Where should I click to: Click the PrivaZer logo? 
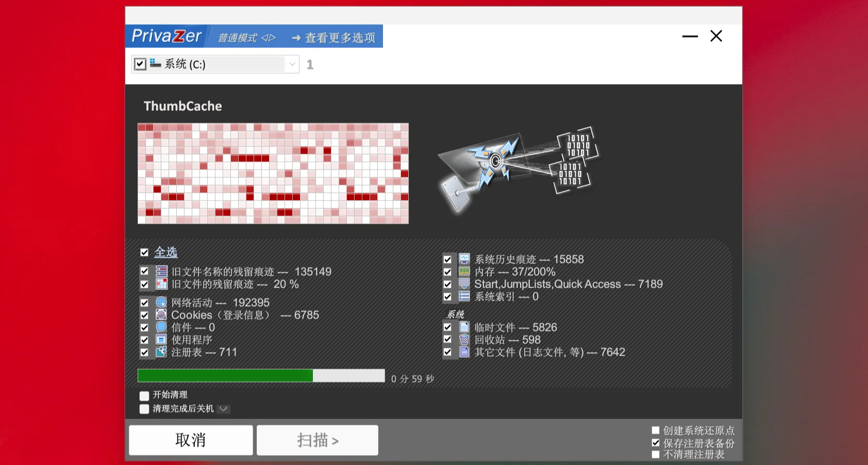click(x=166, y=36)
